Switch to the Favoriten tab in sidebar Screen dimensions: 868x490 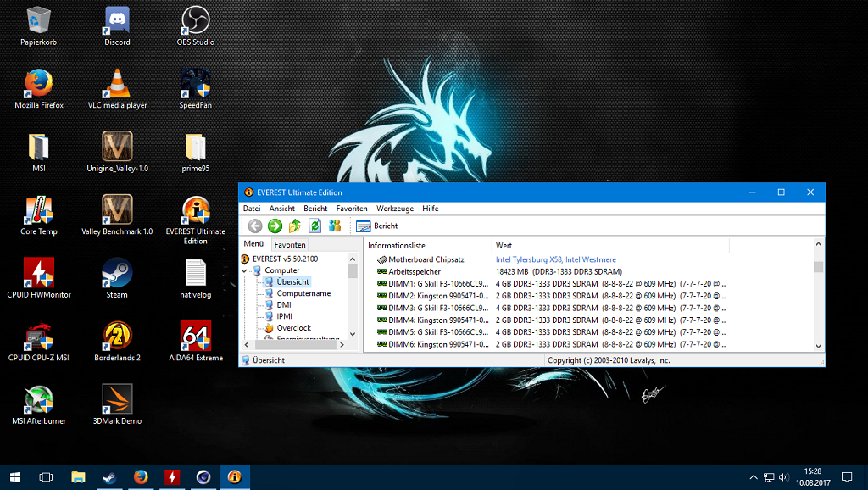coord(290,245)
